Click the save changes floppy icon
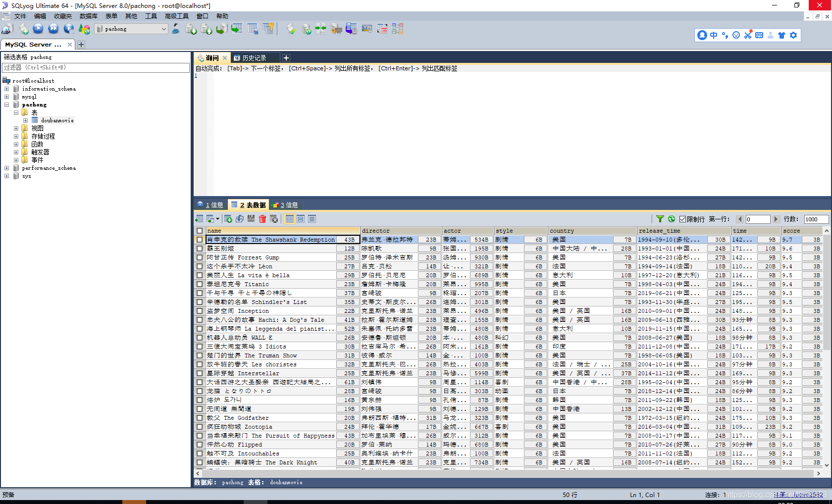Viewport: 832px width, 504px height. (251, 219)
